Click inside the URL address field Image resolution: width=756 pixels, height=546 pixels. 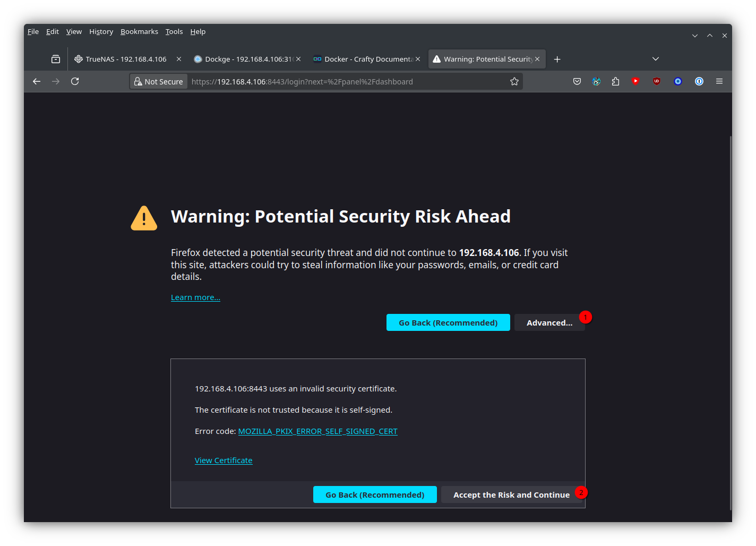pos(345,81)
